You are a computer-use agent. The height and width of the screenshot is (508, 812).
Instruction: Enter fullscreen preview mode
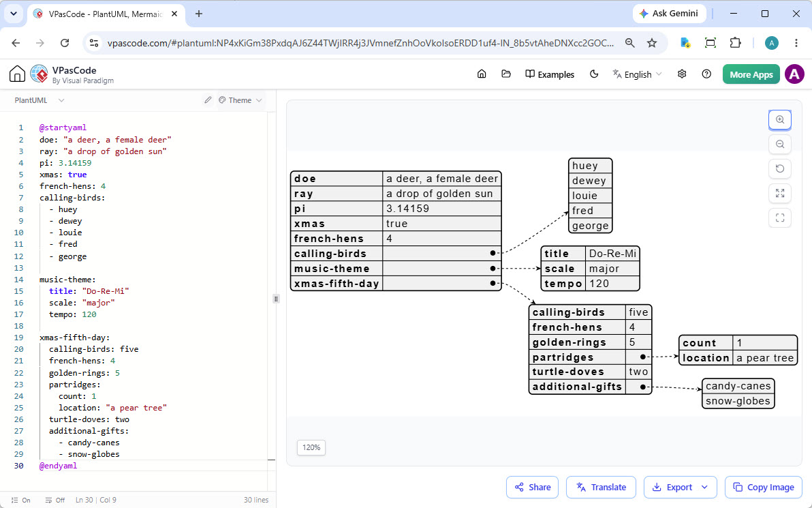[x=780, y=218]
